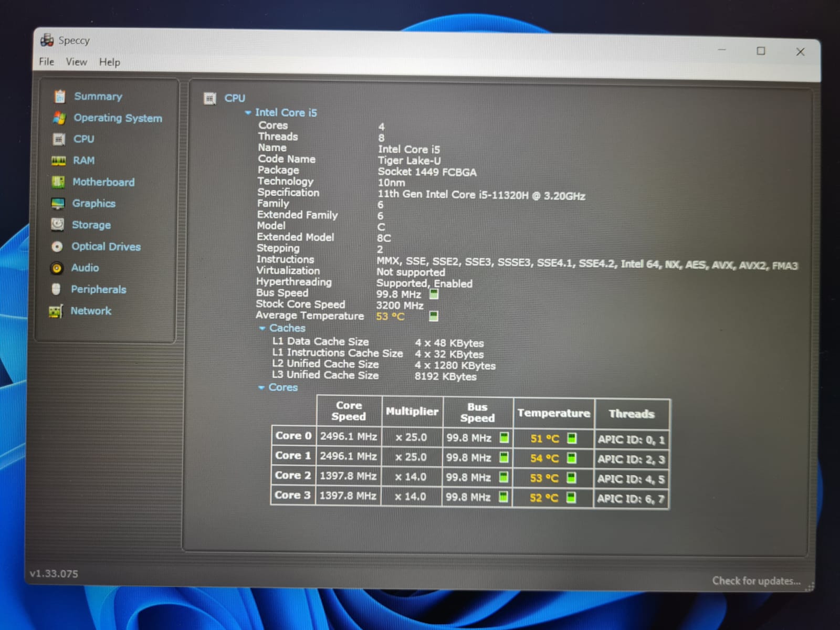Click the Intel Core i5 tree heading

[286, 113]
